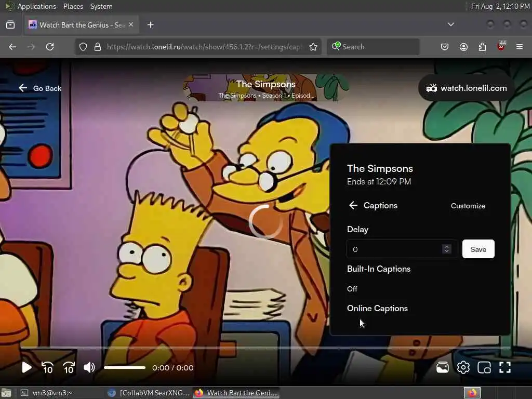The height and width of the screenshot is (399, 532).
Task: Open Customize captions options
Action: click(x=468, y=206)
